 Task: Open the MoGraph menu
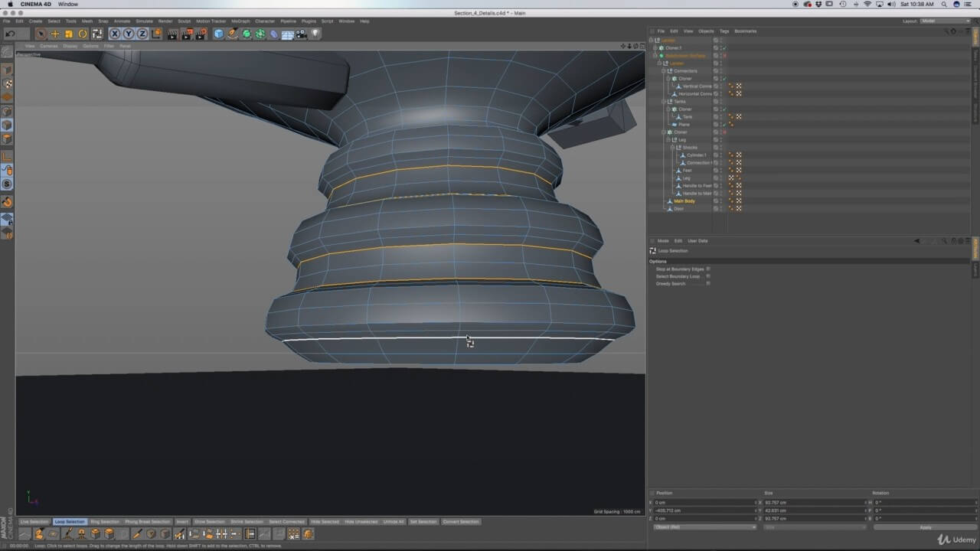tap(240, 21)
